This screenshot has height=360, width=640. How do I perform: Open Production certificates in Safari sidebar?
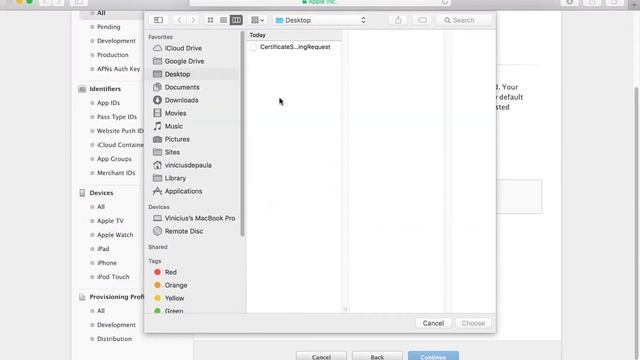pos(113,55)
